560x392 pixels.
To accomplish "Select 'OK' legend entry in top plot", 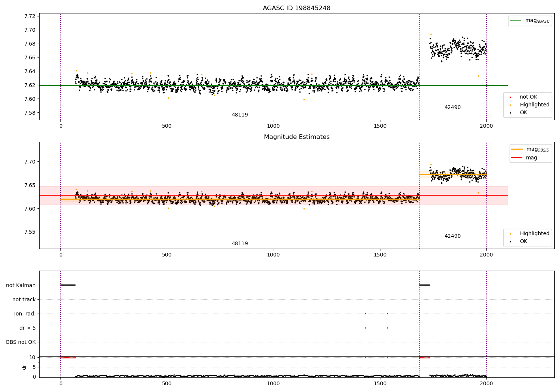I will tap(523, 113).
